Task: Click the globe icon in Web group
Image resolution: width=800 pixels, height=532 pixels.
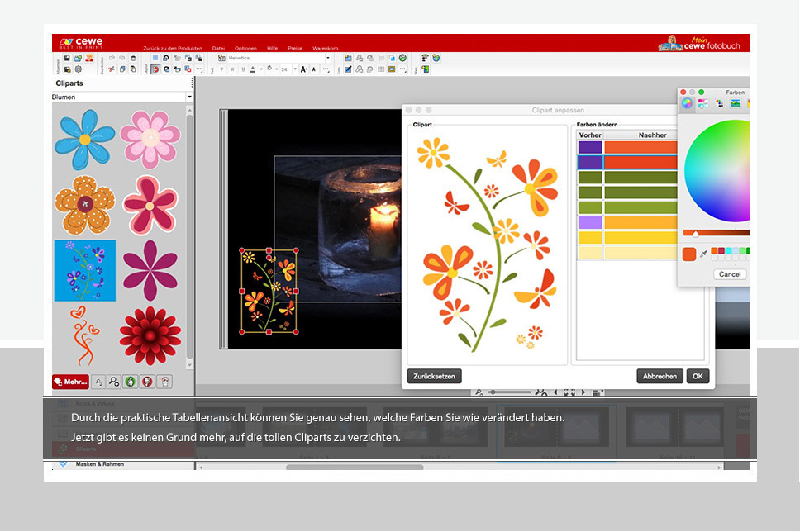Action: (x=436, y=58)
